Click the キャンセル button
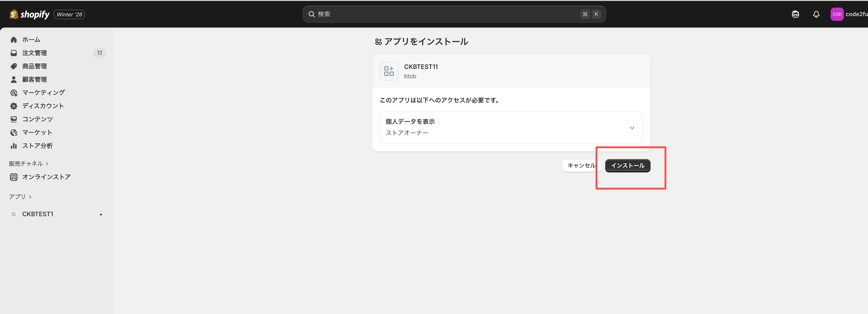Image resolution: width=868 pixels, height=314 pixels. click(x=581, y=166)
